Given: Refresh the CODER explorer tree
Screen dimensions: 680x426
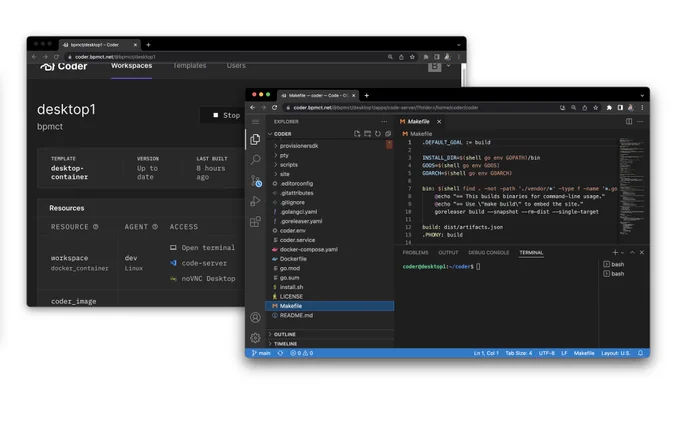Looking at the screenshot, I should [378, 134].
